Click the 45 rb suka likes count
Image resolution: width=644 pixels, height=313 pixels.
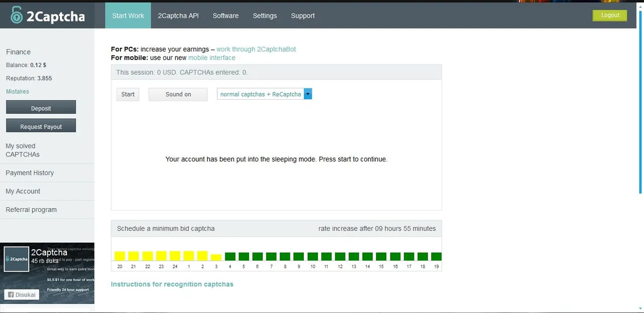(45, 261)
